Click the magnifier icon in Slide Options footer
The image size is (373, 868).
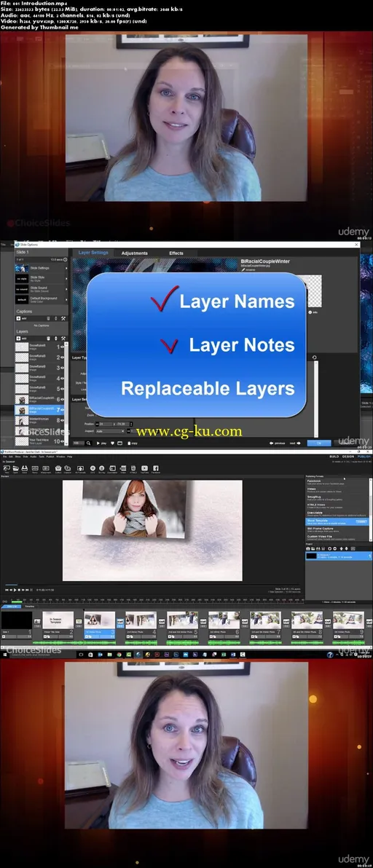pos(88,443)
